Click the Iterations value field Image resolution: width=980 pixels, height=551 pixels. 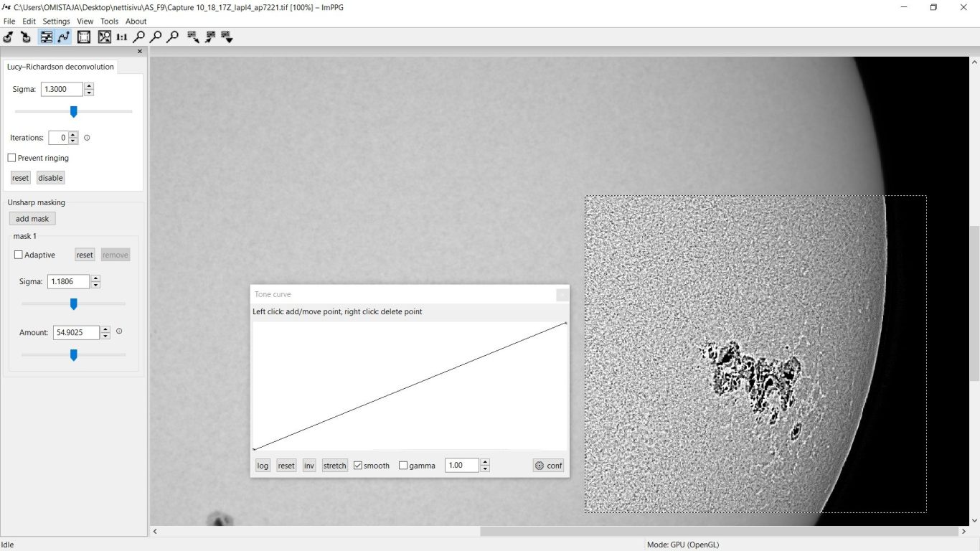59,138
